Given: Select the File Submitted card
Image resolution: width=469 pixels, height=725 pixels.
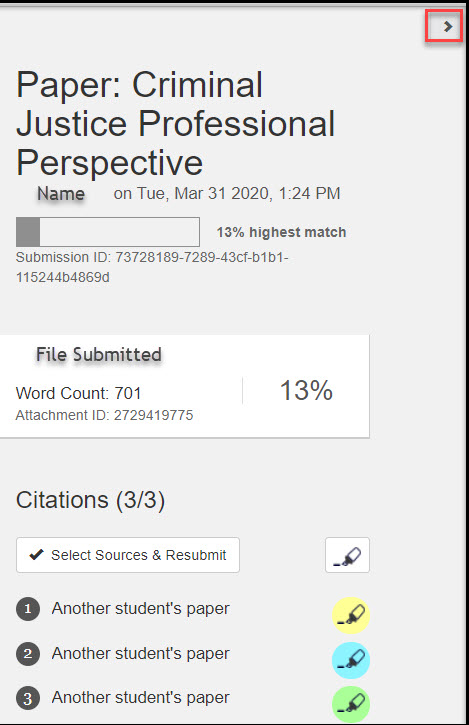Looking at the screenshot, I should [185, 386].
